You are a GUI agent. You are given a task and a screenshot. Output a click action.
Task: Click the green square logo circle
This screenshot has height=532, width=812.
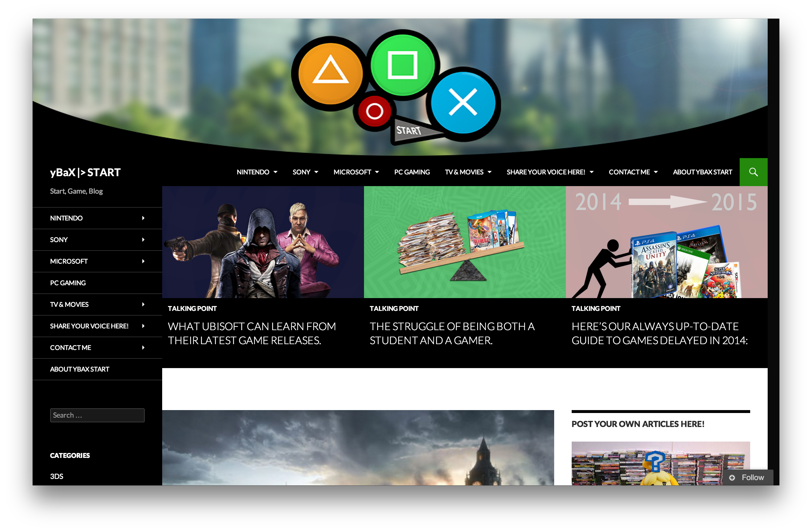(x=402, y=64)
